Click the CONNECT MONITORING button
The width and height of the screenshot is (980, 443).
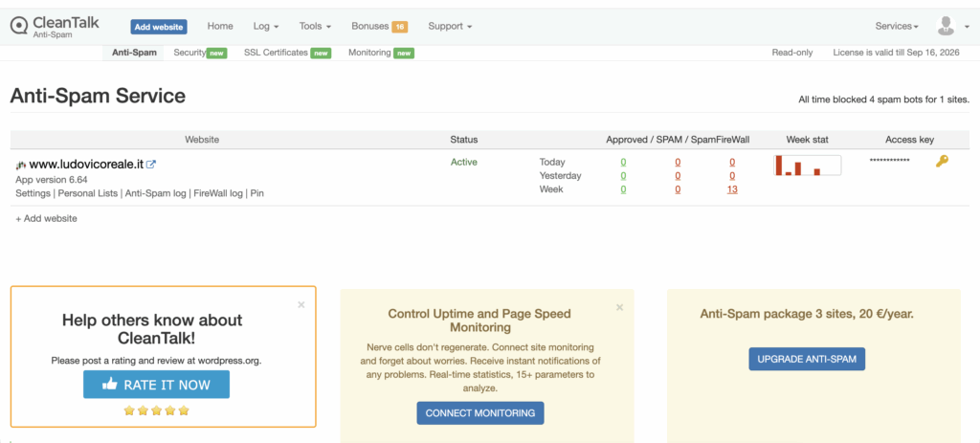480,413
